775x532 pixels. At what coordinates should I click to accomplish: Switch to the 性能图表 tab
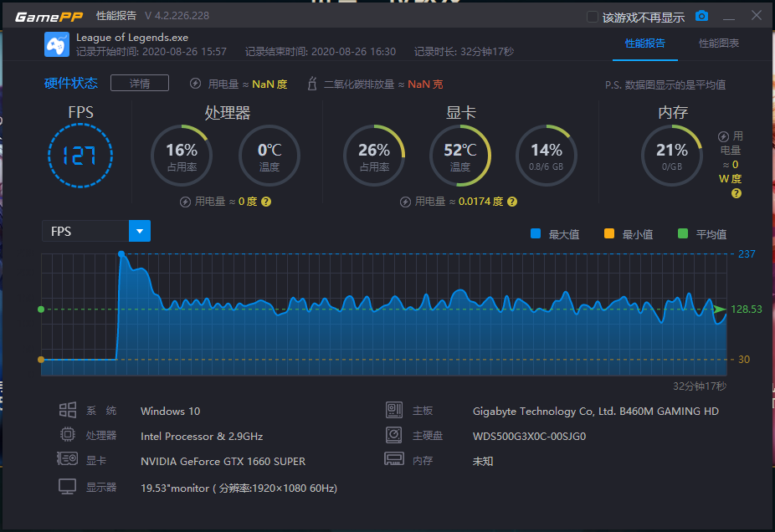[x=719, y=43]
